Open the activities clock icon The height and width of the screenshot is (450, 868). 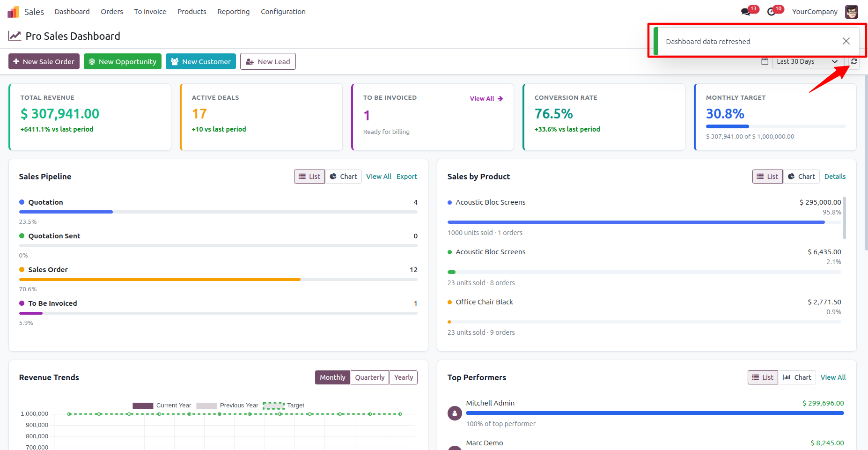tap(771, 12)
